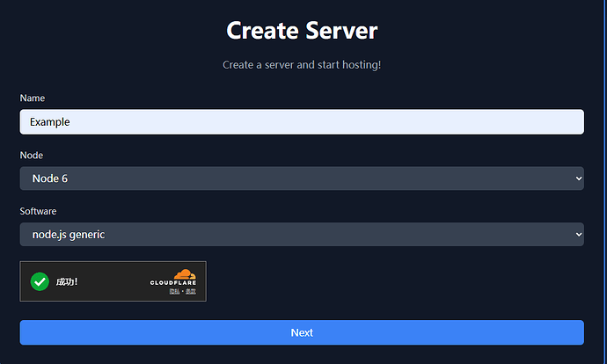Screen dimensions: 607x364
Task: Click the Node field label
Action: [32, 155]
